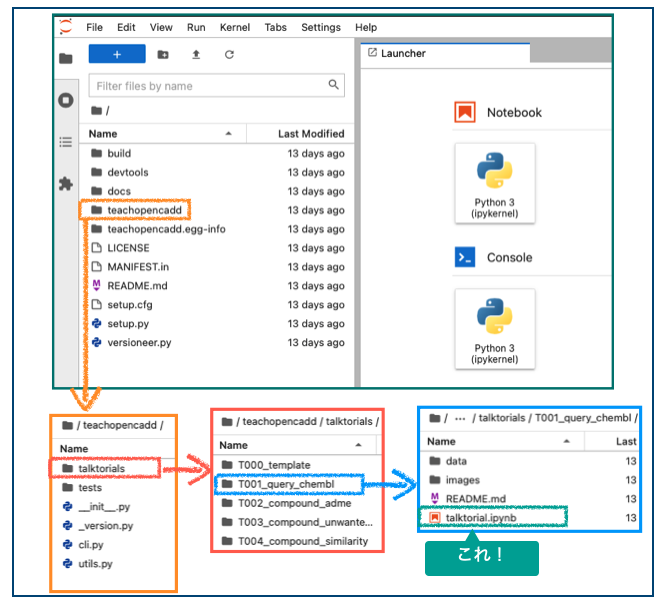
Task: Launch Python 3 notebook card under Notebook
Action: [495, 183]
